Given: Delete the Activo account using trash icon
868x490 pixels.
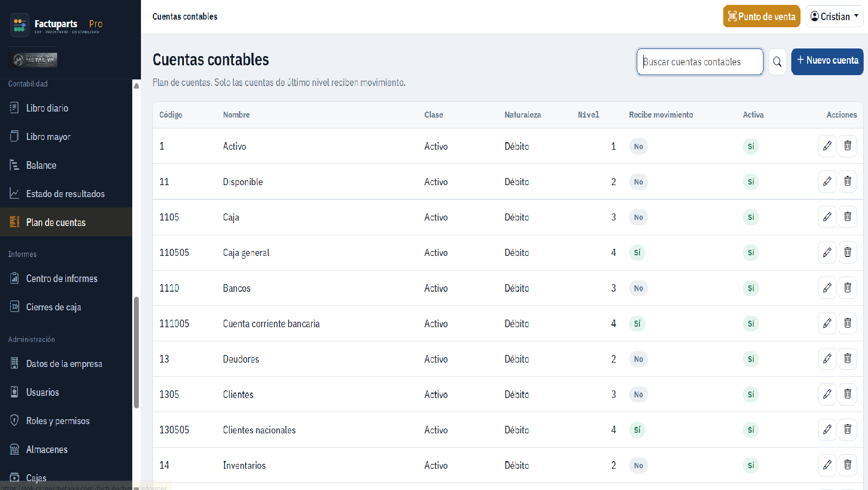Looking at the screenshot, I should 847,145.
